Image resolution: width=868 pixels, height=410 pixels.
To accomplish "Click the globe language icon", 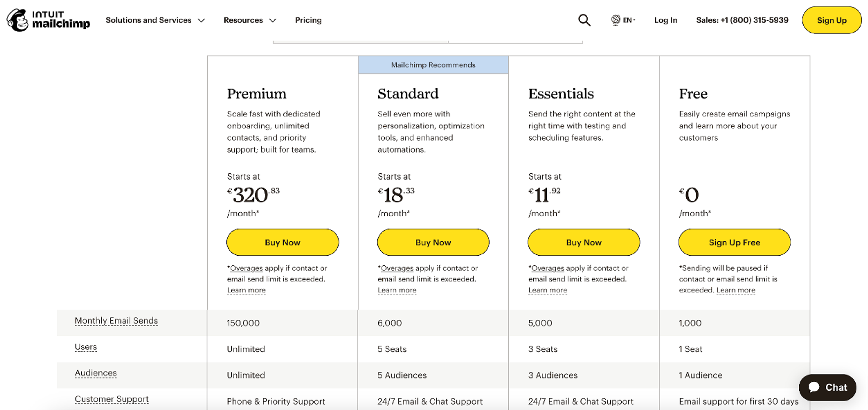I will pyautogui.click(x=615, y=20).
